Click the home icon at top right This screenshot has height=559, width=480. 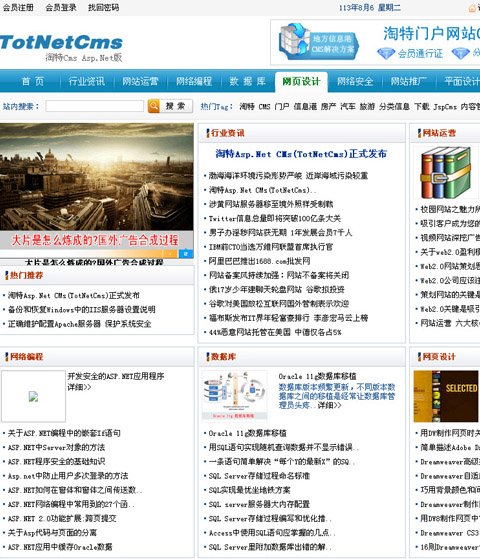coord(472,8)
